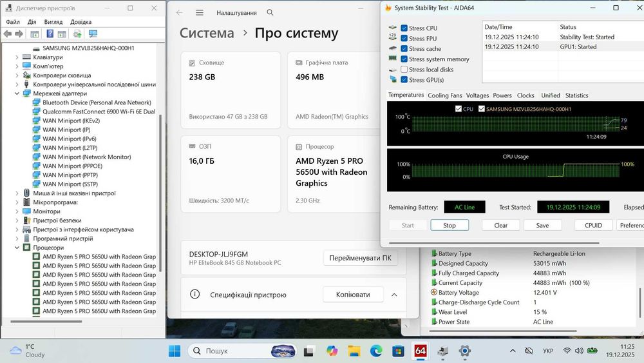Expand the Монітори tree node
Viewport: 644px width, 363px height.
click(17, 211)
